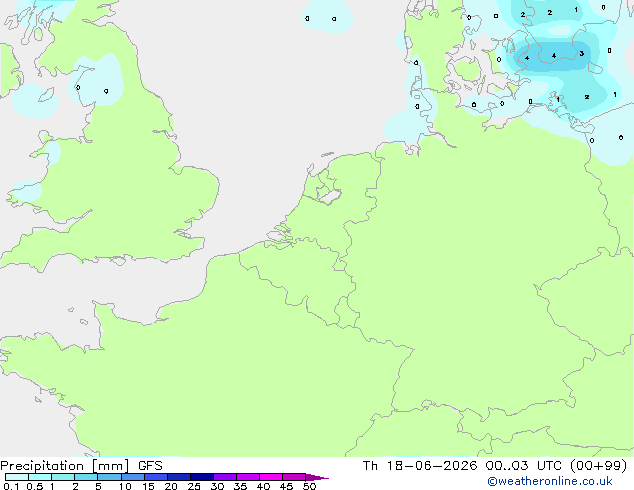634x490 pixels.
Task: Select the 15–20 mm legend swatch
Action: [156, 477]
